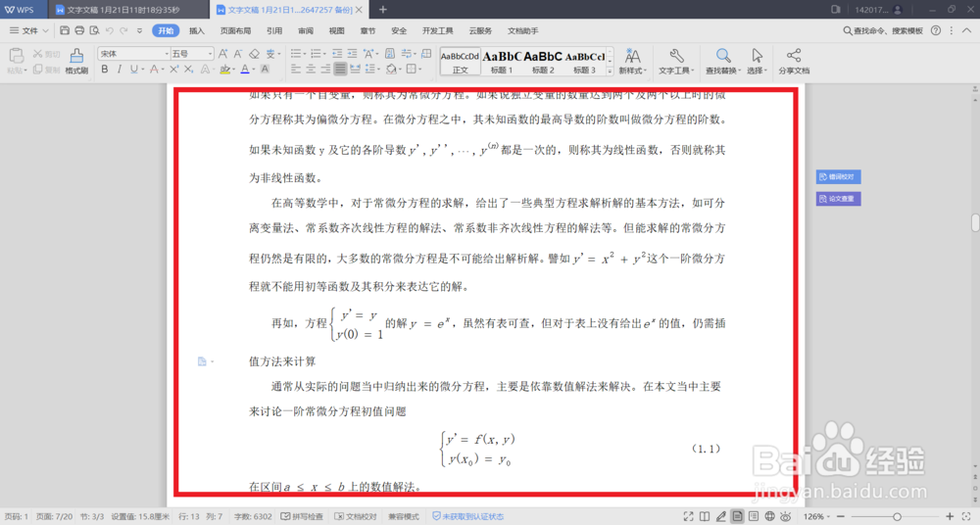The image size is (980, 525).
Task: Toggle Bold formatting
Action: tap(105, 70)
